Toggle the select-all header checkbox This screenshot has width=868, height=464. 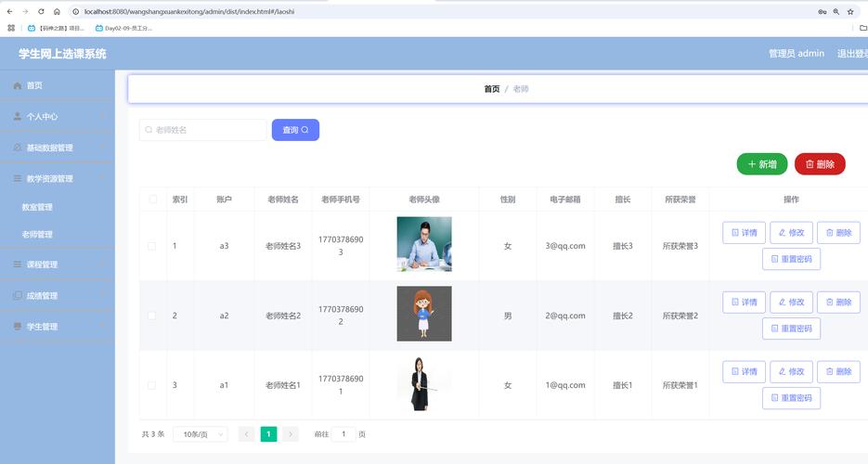click(x=152, y=200)
